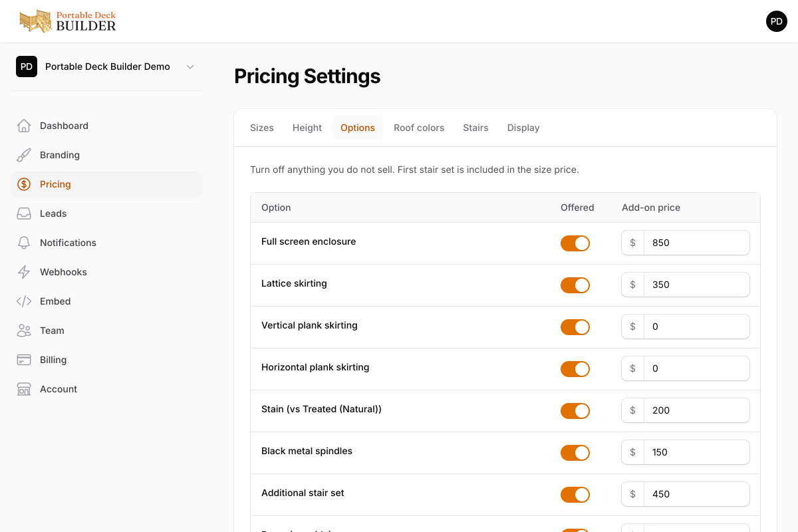Switch to the Sizes tab
The image size is (798, 532).
coord(262,128)
